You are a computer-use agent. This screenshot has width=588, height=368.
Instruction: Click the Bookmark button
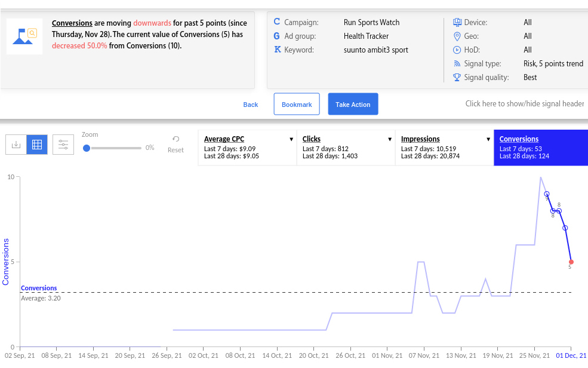point(297,105)
